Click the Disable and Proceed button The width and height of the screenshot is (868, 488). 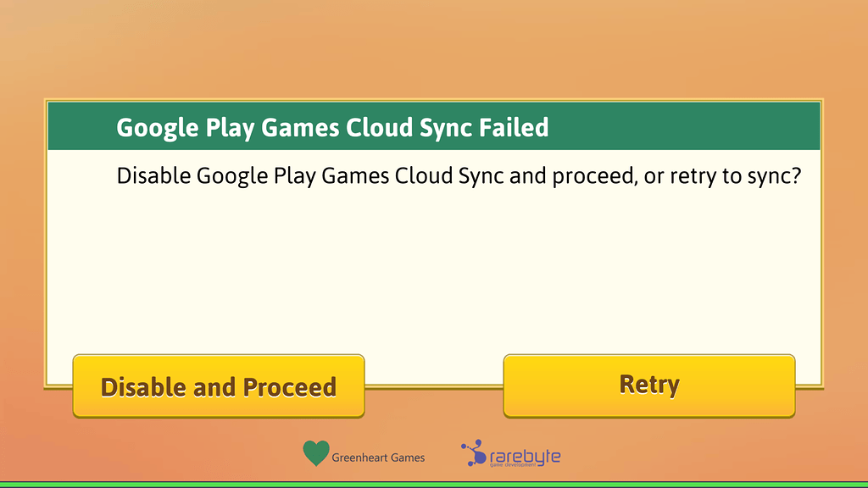(218, 386)
